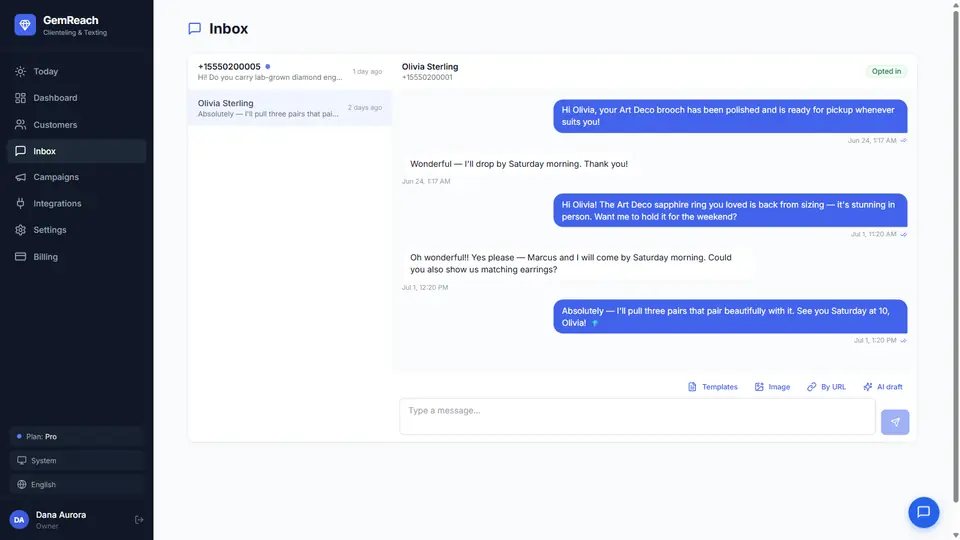Click the globe icon beside English

click(x=21, y=484)
